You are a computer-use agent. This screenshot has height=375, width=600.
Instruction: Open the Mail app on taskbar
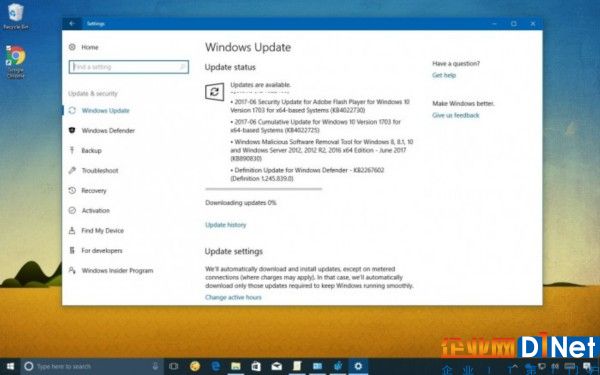click(x=276, y=366)
